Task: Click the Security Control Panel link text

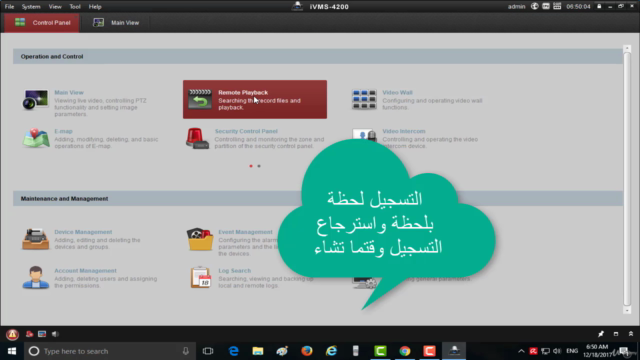Action: [246, 131]
